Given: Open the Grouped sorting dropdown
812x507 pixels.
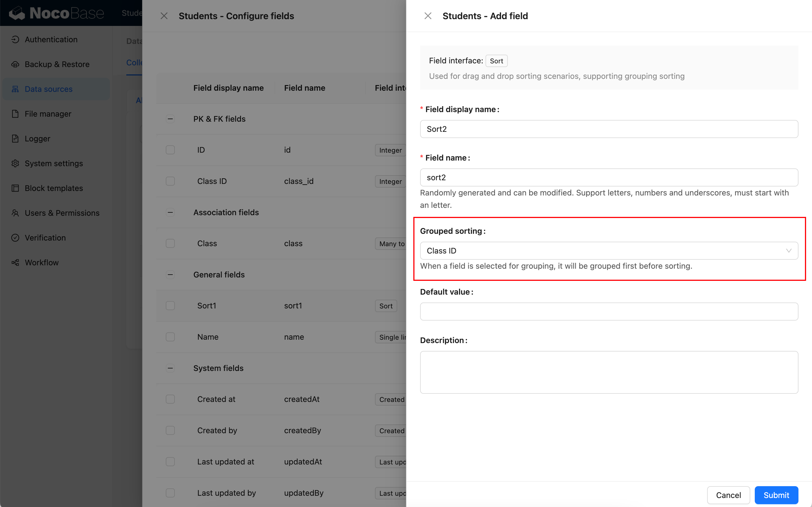Looking at the screenshot, I should pyautogui.click(x=609, y=251).
